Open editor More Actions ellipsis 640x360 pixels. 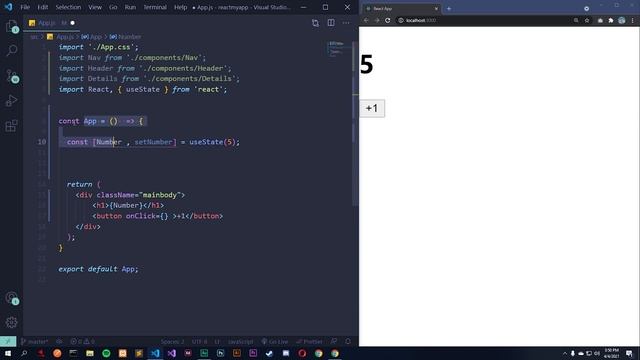click(346, 23)
